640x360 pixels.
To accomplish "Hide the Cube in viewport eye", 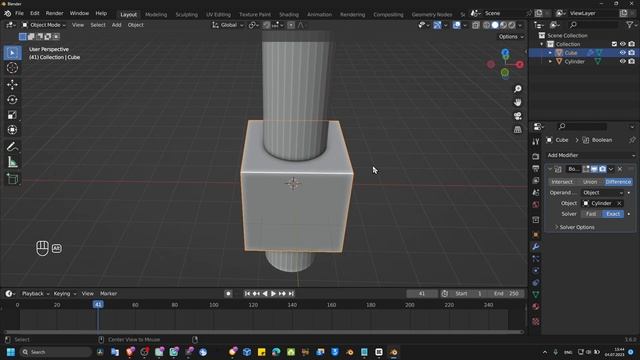I will (622, 53).
